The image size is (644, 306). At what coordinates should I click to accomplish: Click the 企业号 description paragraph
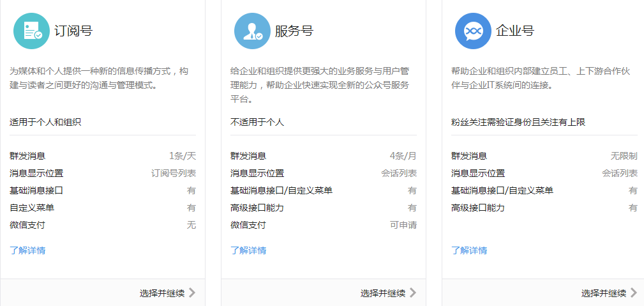click(x=541, y=79)
